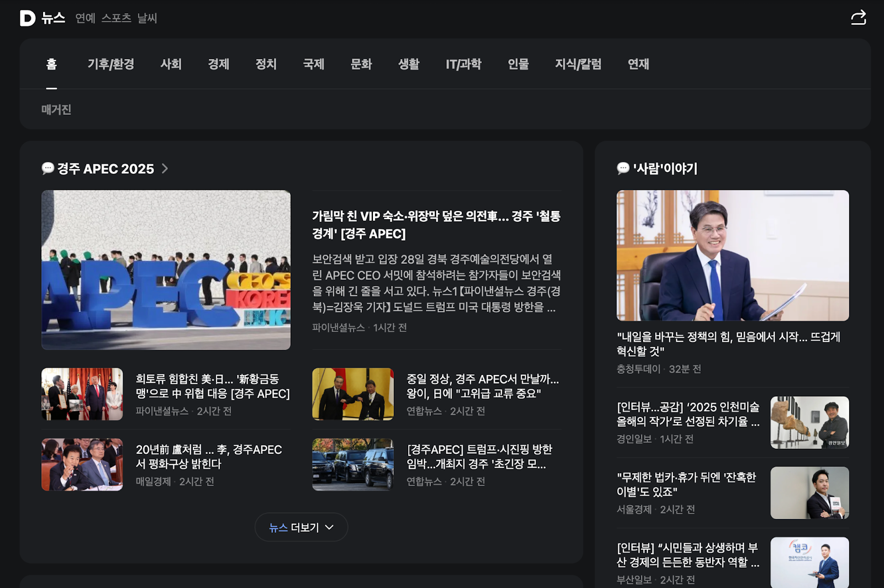This screenshot has width=884, height=588.
Task: Click 매일경제 · 2시간 전 source text
Action: coord(175,481)
